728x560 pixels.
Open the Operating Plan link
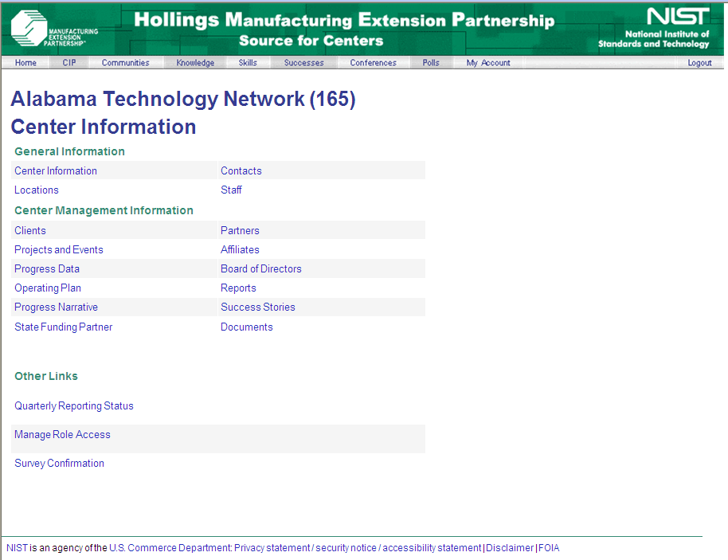[x=48, y=288]
